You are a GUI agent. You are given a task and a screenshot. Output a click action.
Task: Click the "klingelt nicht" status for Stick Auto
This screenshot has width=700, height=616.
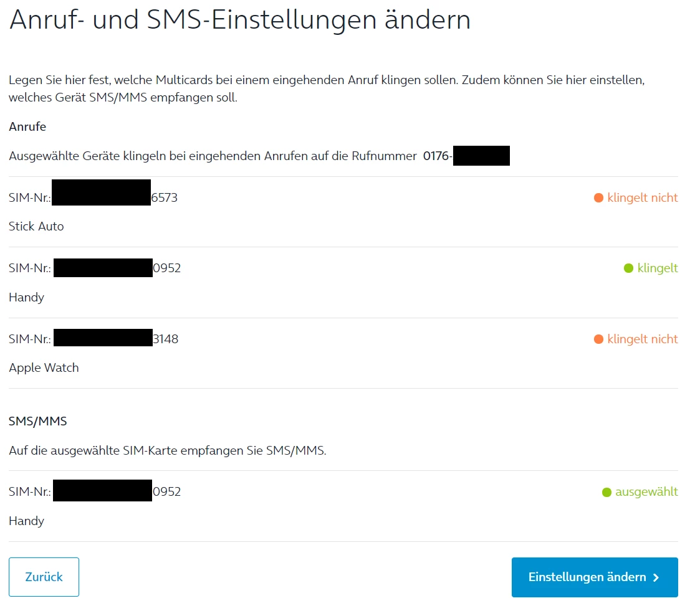[642, 198]
